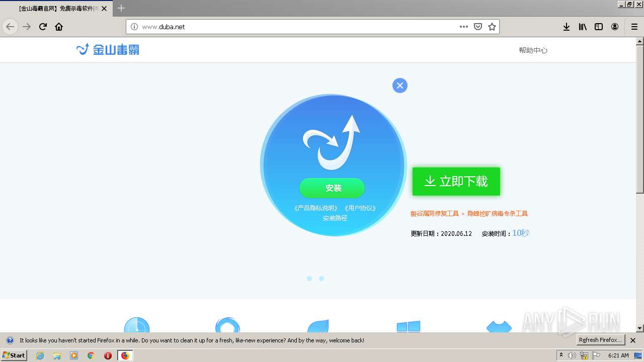Image resolution: width=644 pixels, height=362 pixels.
Task: Click the taskbar clock 6:21 AM
Action: [x=618, y=355]
